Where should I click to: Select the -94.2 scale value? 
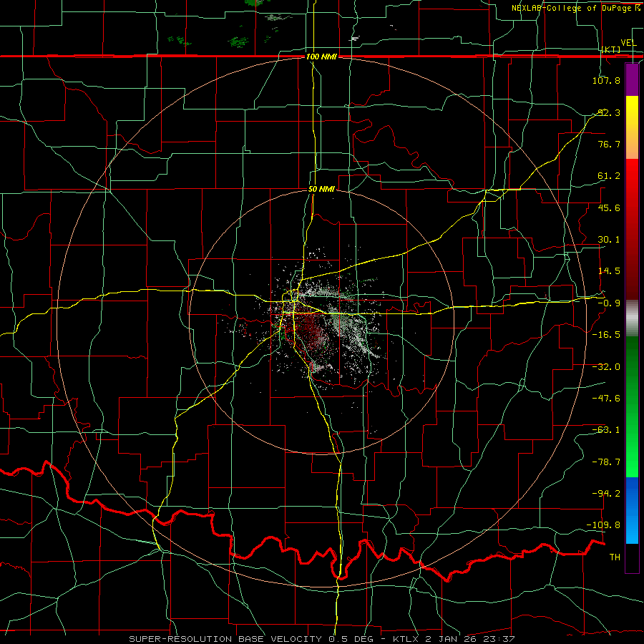[606, 494]
